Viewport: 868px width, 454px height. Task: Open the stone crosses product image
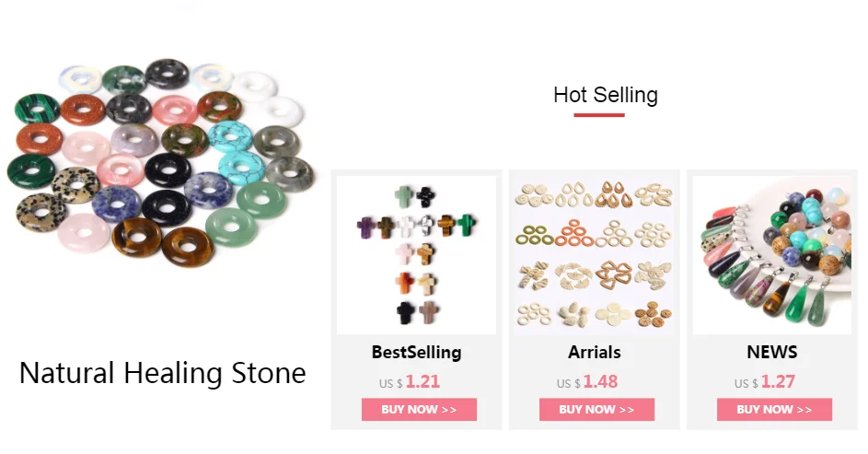click(416, 255)
